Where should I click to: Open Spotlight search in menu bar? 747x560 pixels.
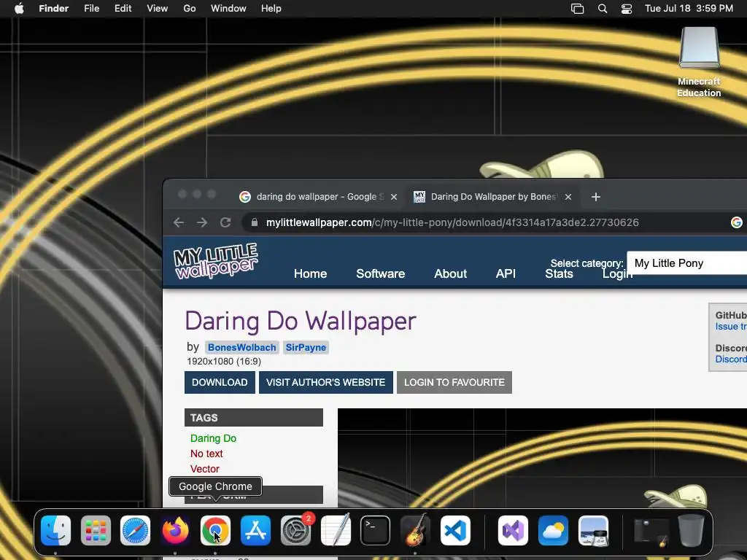click(x=603, y=9)
